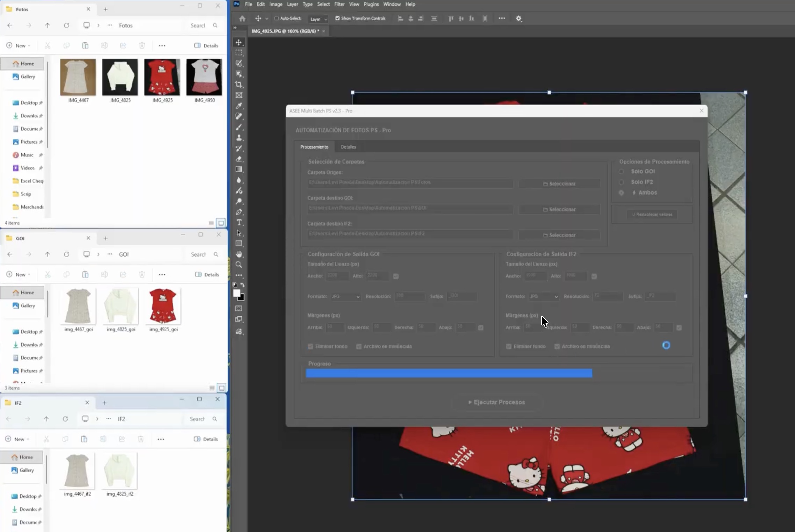Select the Pen tool
This screenshot has width=795, height=532.
pos(239,212)
